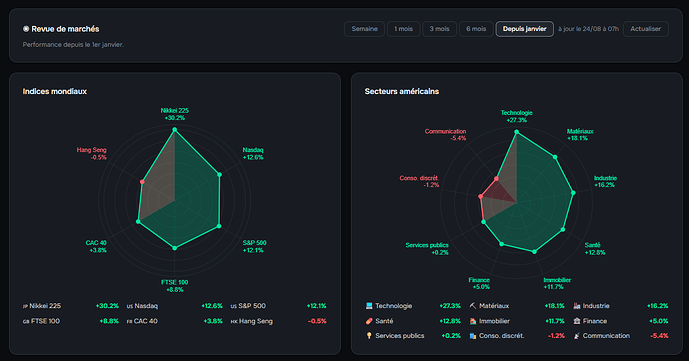689x361 pixels.
Task: Click the Finance +5.0% chart label
Action: [479, 283]
